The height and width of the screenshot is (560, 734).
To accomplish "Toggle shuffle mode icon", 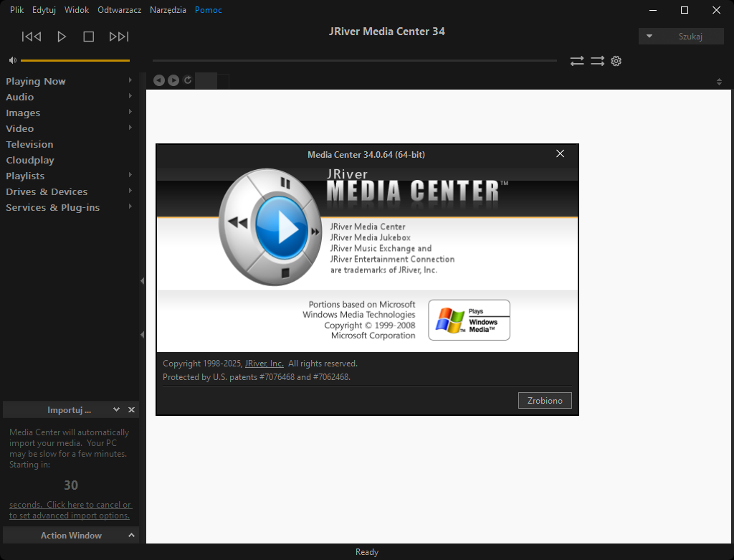I will tap(597, 61).
